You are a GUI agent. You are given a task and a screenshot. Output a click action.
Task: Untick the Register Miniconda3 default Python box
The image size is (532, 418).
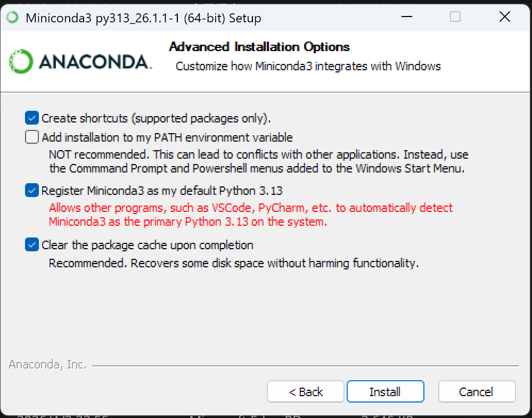click(x=31, y=190)
